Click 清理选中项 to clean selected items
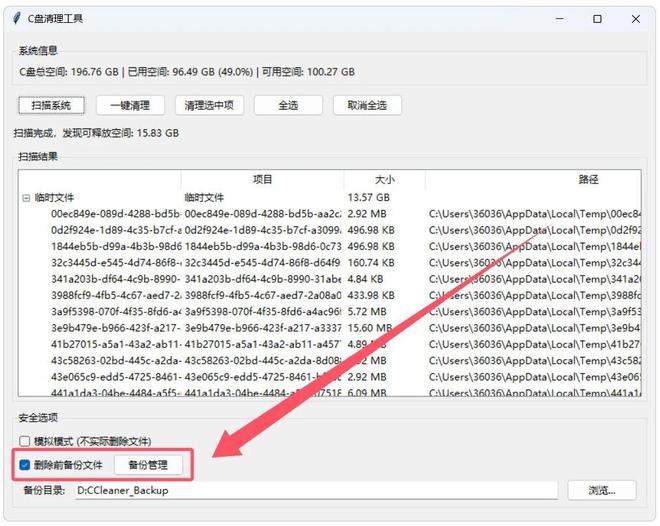 (x=210, y=105)
